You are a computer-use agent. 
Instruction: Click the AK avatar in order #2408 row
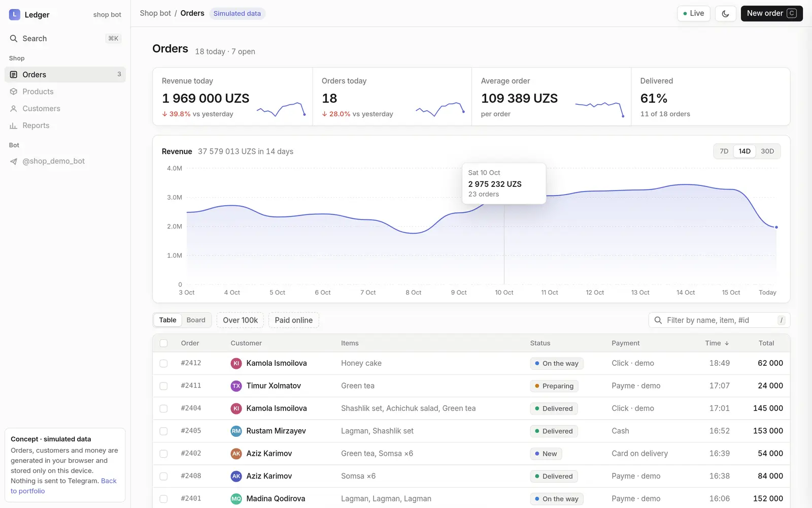coord(236,477)
